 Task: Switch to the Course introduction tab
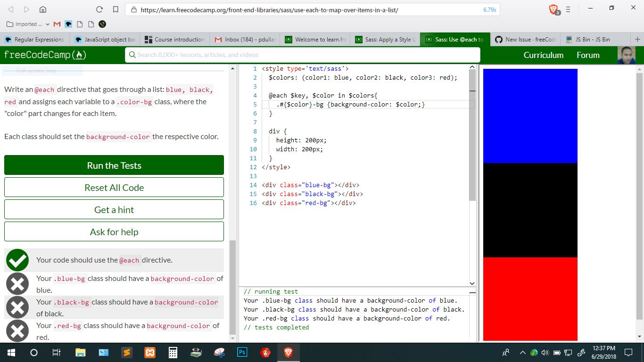pos(175,40)
